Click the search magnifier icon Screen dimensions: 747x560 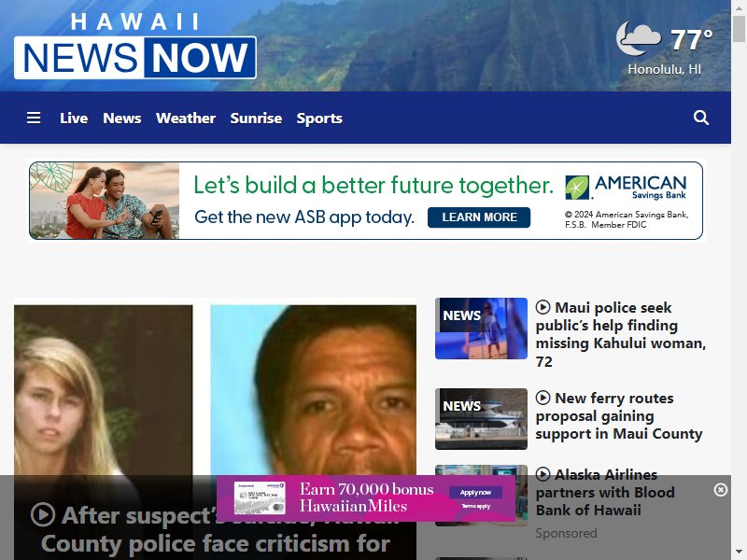pos(701,118)
